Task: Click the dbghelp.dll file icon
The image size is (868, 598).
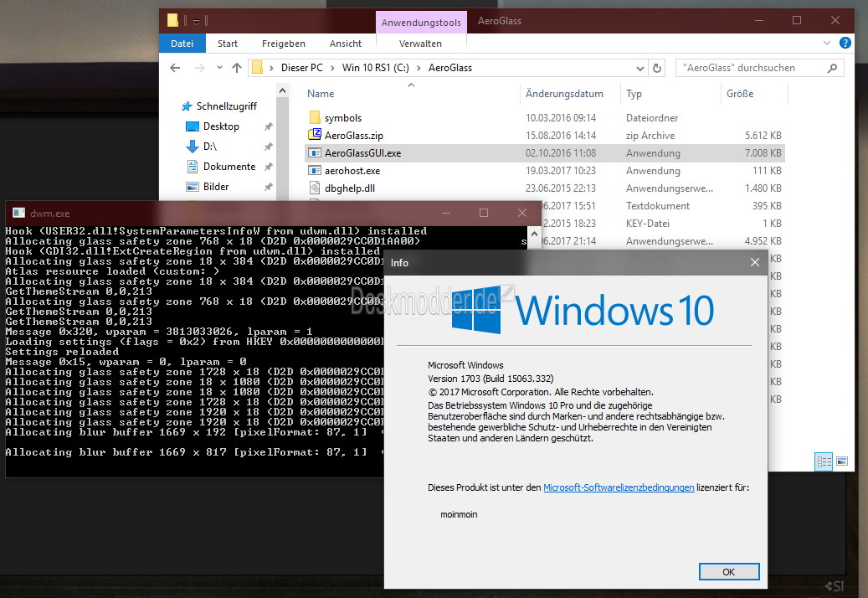Action: 315,188
